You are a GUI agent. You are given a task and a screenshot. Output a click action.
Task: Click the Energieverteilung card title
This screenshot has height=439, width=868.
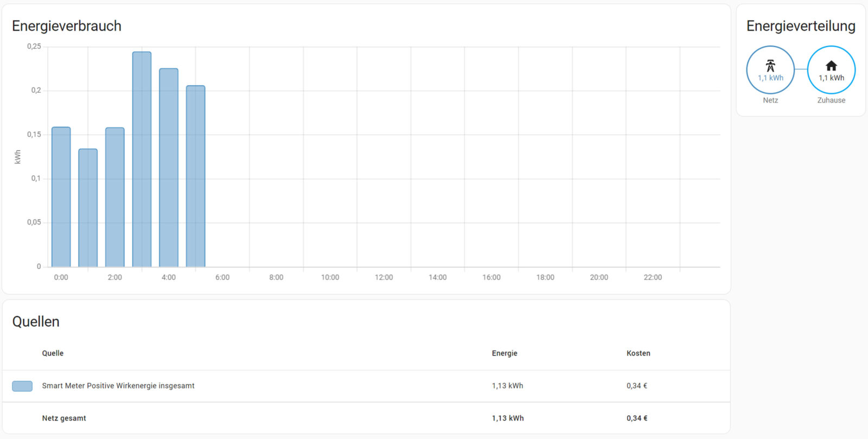(x=801, y=26)
